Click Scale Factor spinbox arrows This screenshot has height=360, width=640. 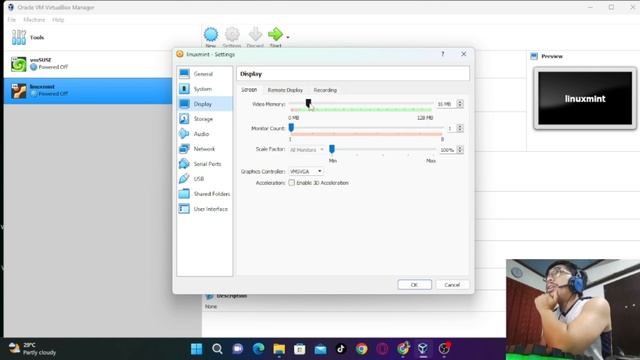pos(460,150)
